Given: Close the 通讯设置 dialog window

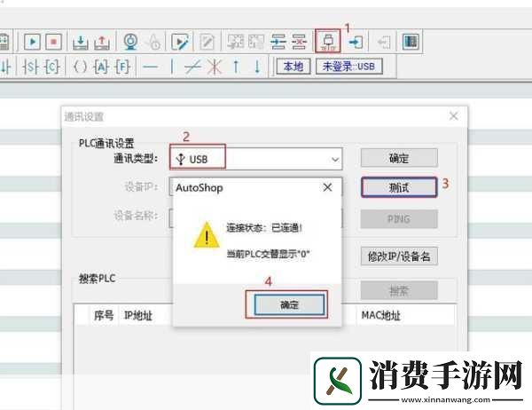Looking at the screenshot, I should tap(454, 116).
